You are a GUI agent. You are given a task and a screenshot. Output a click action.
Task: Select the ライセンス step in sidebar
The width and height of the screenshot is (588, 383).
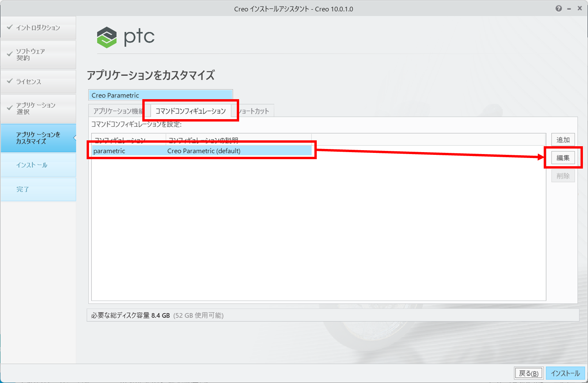pyautogui.click(x=38, y=82)
